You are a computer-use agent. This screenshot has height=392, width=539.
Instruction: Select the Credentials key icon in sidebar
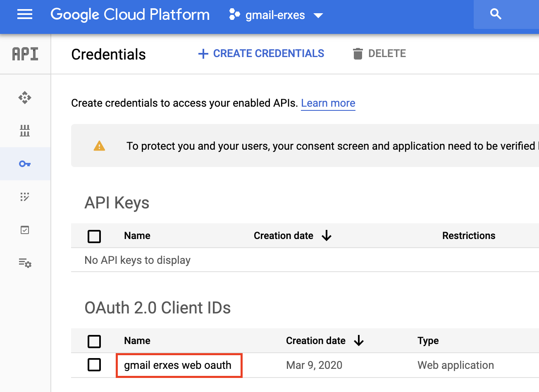pos(25,164)
